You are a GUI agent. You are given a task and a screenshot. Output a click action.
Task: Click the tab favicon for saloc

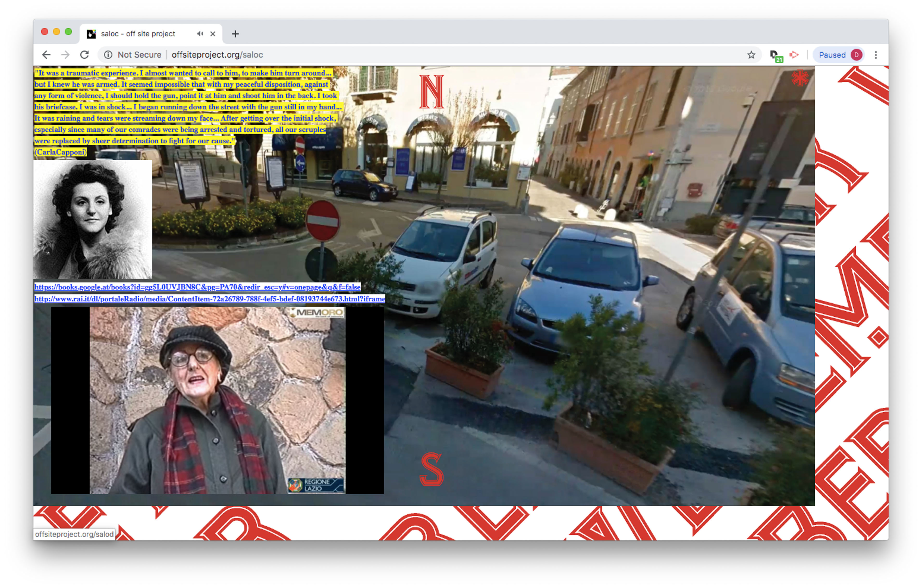tap(91, 34)
